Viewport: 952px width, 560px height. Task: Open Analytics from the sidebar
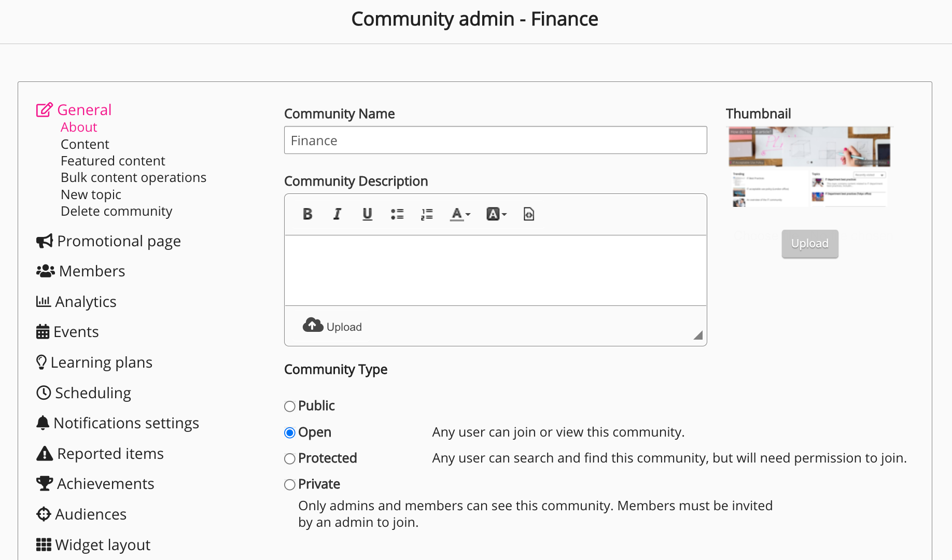coord(85,302)
